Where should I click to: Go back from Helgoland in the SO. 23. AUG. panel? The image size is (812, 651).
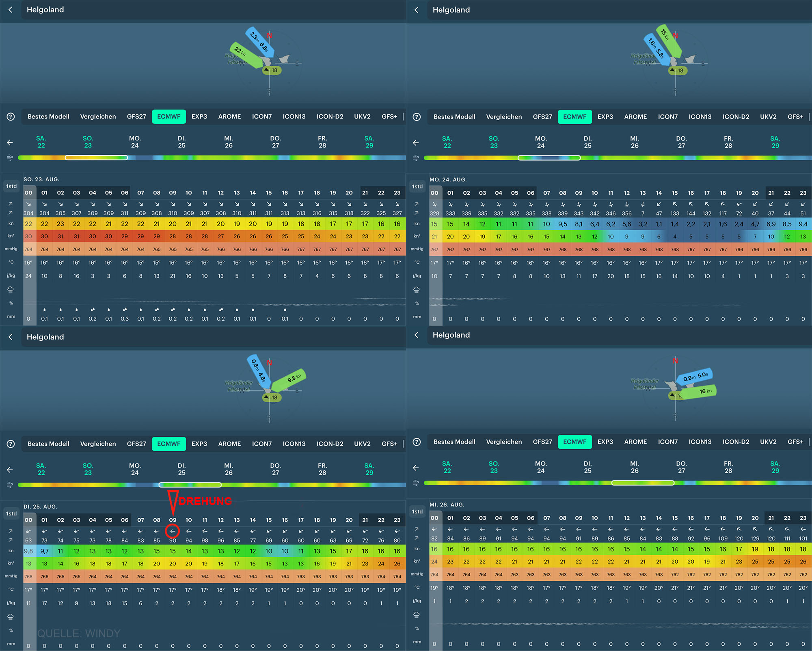coord(11,10)
